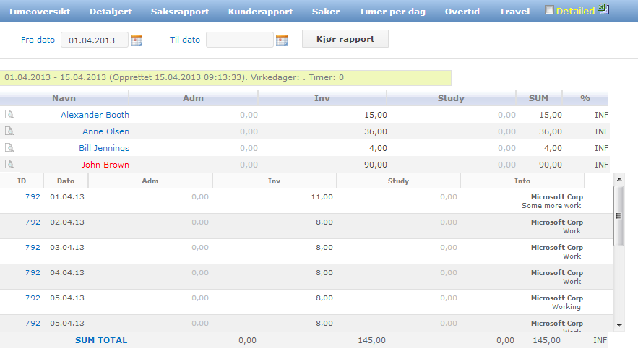Go to the Overtid tab
Screen dimensions: 638x364
(x=462, y=12)
